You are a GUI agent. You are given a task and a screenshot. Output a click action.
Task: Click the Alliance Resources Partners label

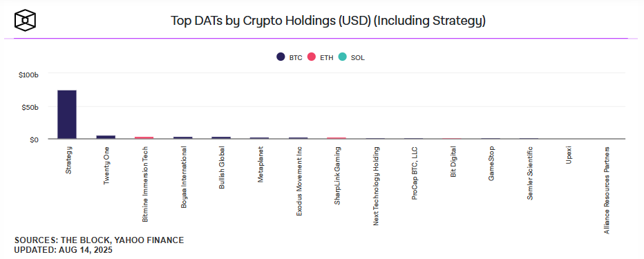(x=607, y=190)
